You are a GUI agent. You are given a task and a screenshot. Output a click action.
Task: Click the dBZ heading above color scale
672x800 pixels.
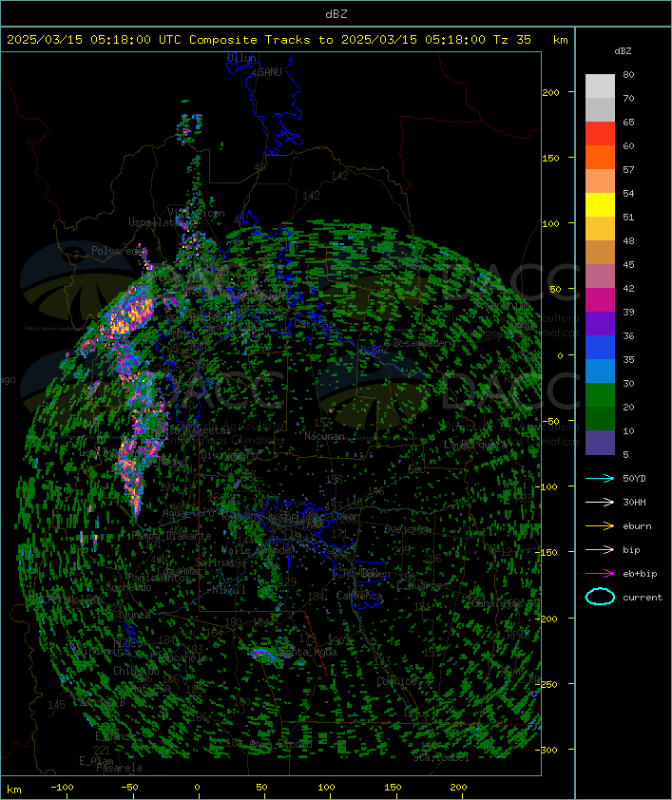click(x=623, y=51)
